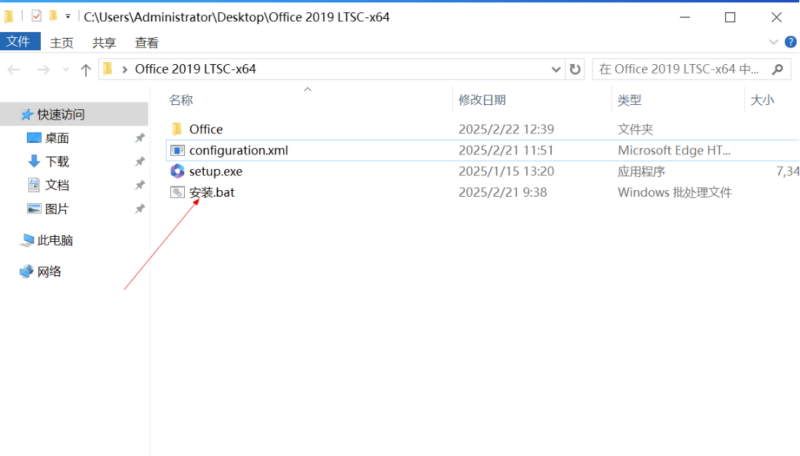This screenshot has width=800, height=456.
Task: Select 图片 in the navigation pane
Action: 57,209
